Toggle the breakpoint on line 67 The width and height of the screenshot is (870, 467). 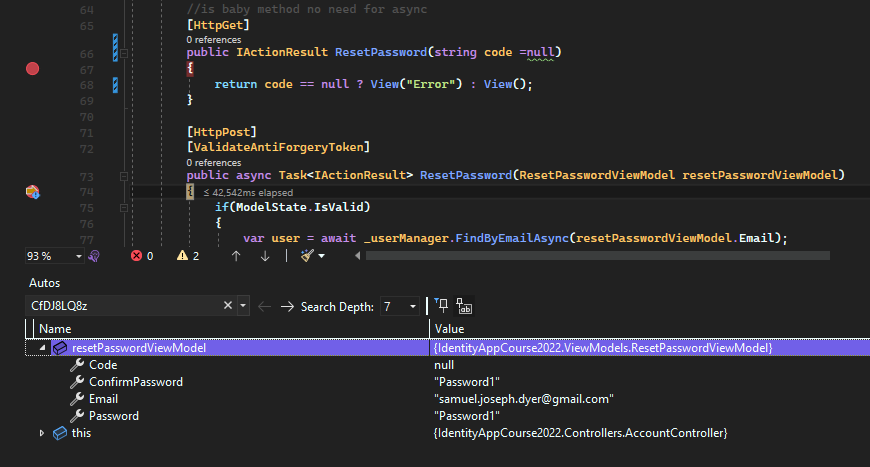[32, 69]
